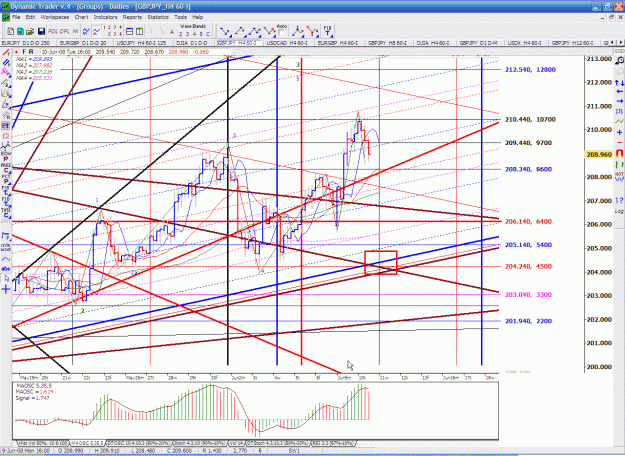Open the Reports menu
This screenshot has height=456, width=625.
coord(132,17)
